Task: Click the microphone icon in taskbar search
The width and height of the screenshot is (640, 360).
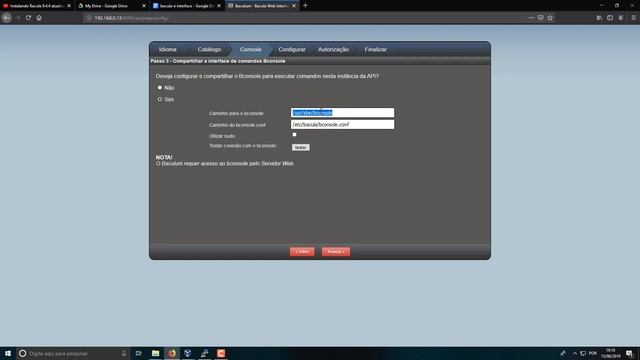Action: (124, 353)
